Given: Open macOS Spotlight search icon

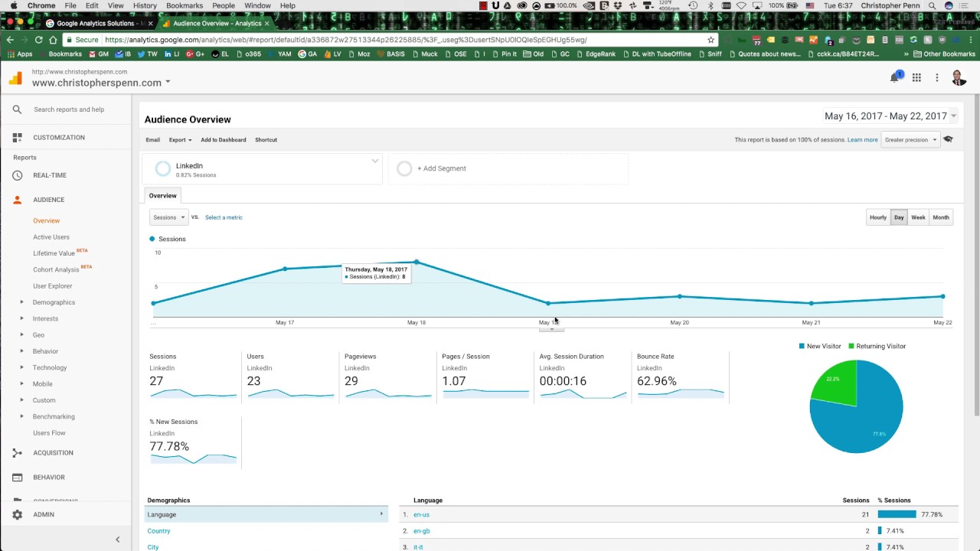Looking at the screenshot, I should tap(932, 5).
